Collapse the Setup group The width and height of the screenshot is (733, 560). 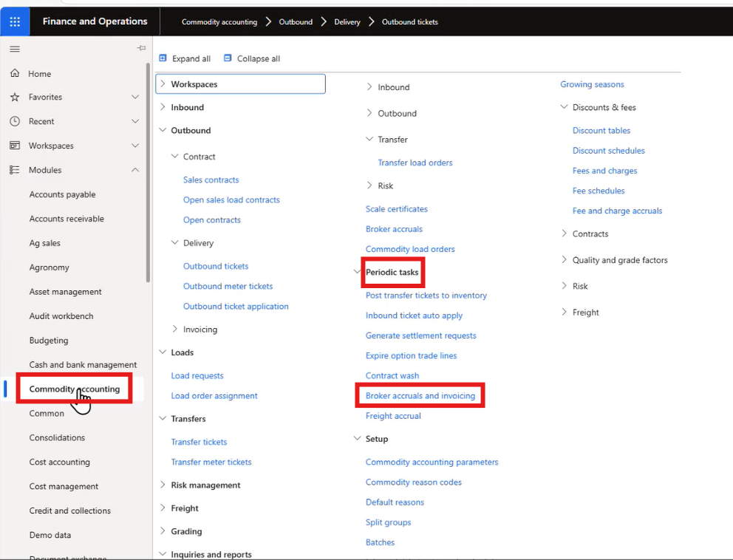pyautogui.click(x=357, y=438)
